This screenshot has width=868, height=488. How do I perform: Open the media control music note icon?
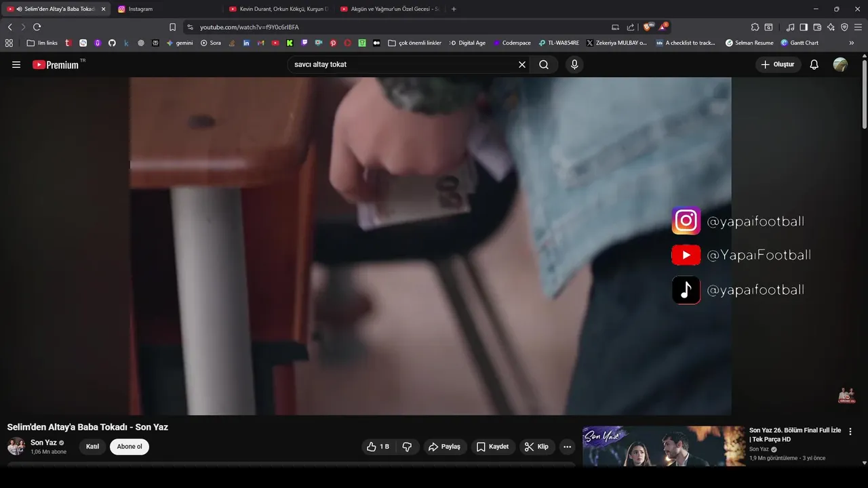point(791,27)
